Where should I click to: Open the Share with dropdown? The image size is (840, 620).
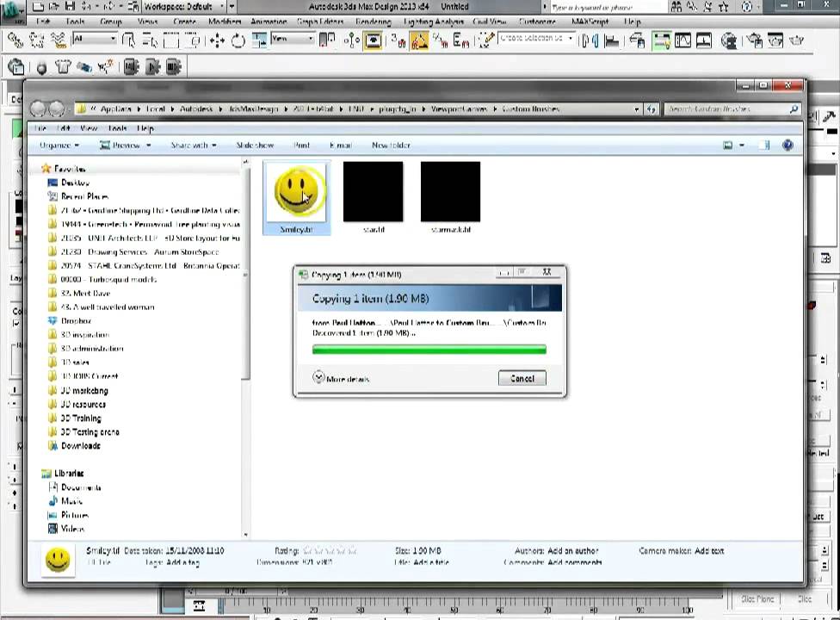194,146
